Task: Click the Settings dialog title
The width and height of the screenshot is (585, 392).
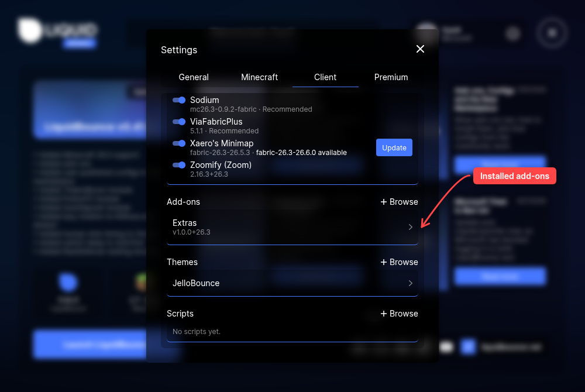Action: 178,50
